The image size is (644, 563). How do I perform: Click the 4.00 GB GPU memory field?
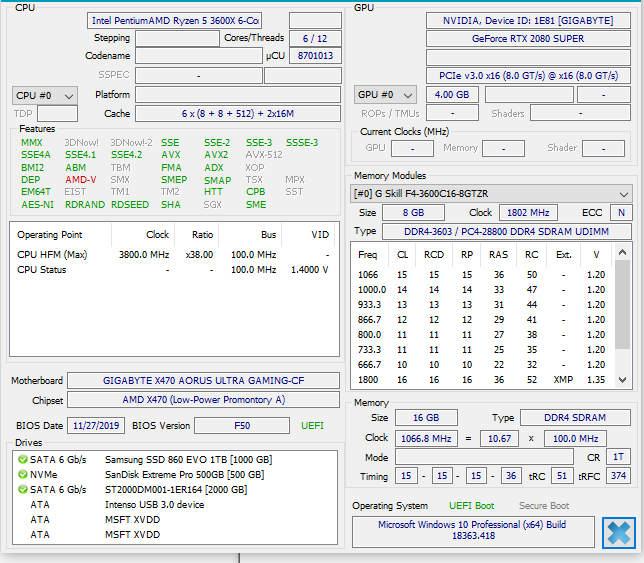click(x=452, y=95)
